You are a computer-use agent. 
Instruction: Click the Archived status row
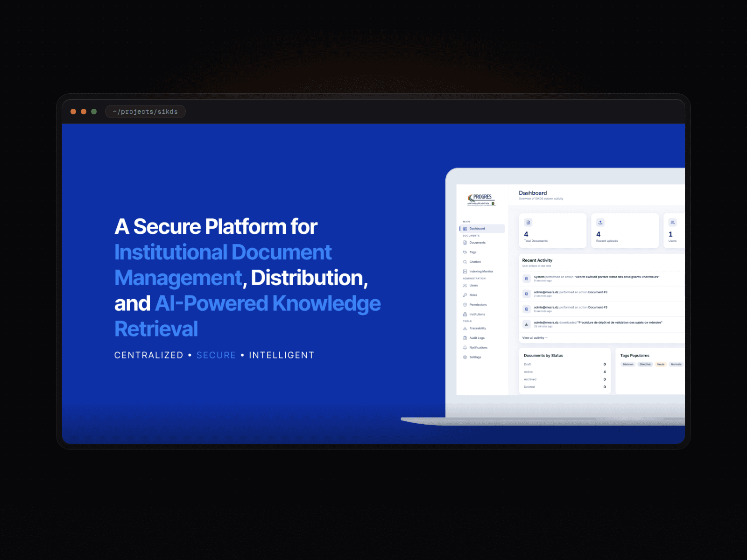pos(565,379)
